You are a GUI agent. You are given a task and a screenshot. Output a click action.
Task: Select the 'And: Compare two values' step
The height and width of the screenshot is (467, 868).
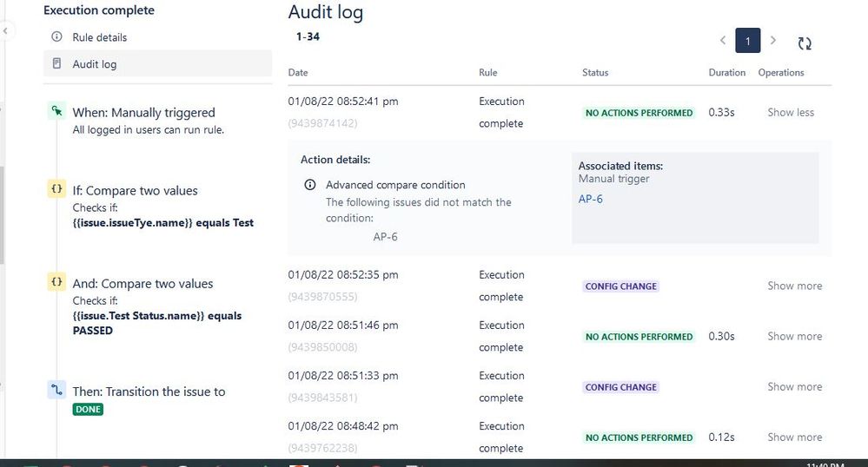142,283
